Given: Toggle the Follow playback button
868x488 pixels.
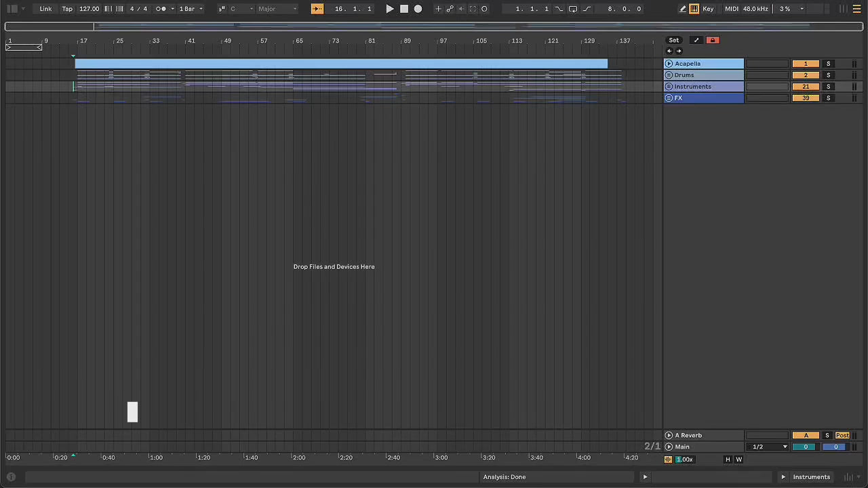Looking at the screenshot, I should pyautogui.click(x=317, y=9).
